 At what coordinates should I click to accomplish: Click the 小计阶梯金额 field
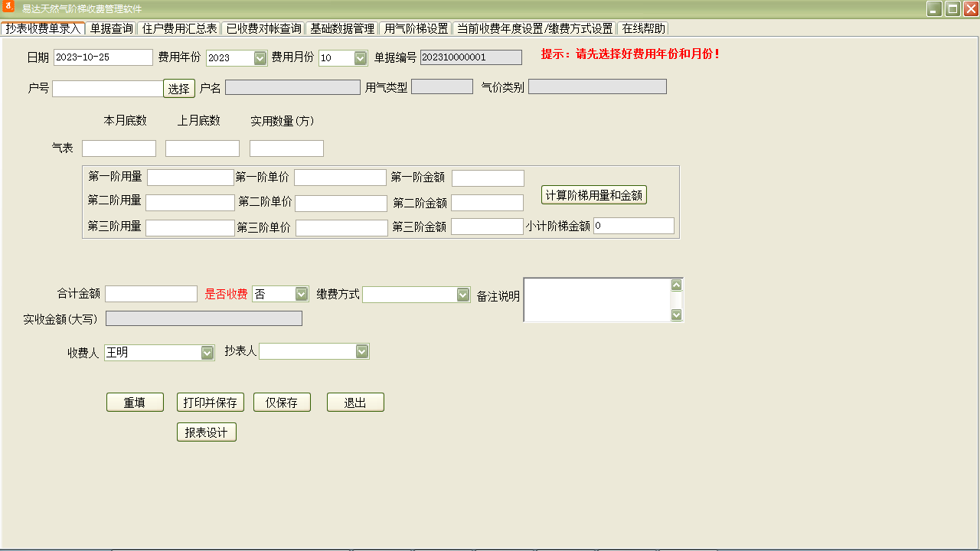point(633,226)
